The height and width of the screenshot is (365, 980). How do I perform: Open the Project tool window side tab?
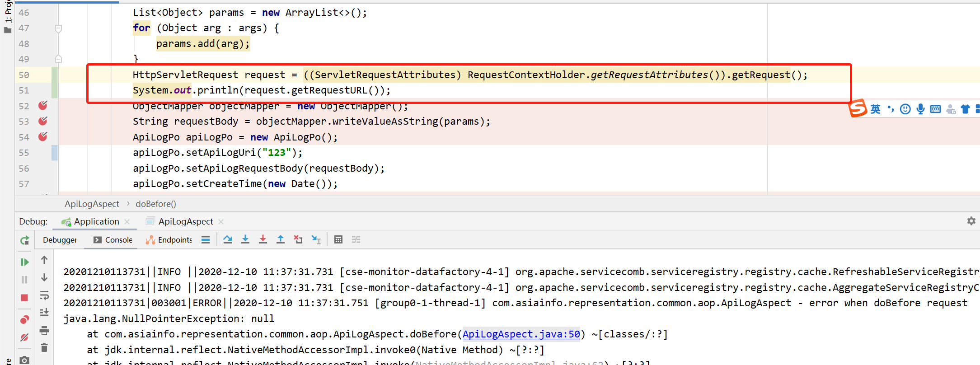8,11
